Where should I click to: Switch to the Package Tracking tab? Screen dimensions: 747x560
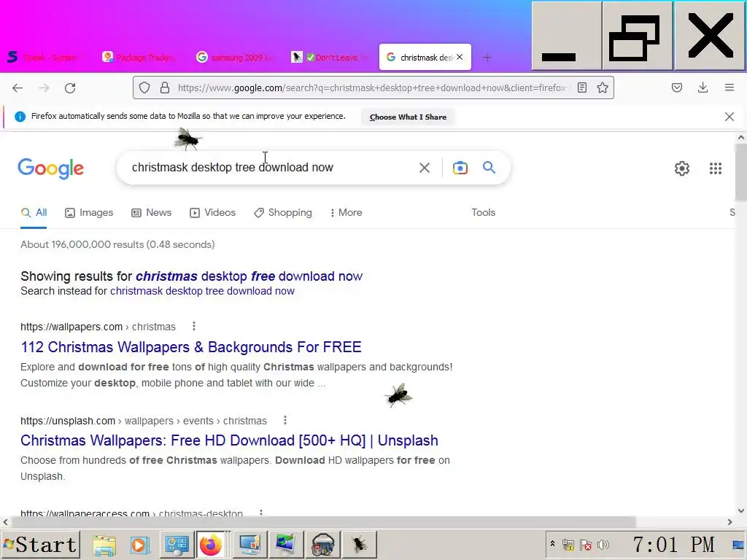click(139, 58)
